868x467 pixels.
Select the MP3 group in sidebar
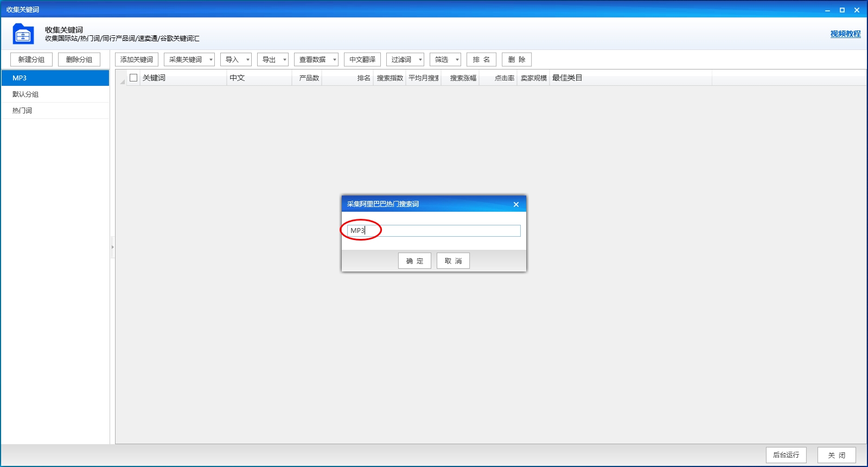point(55,78)
